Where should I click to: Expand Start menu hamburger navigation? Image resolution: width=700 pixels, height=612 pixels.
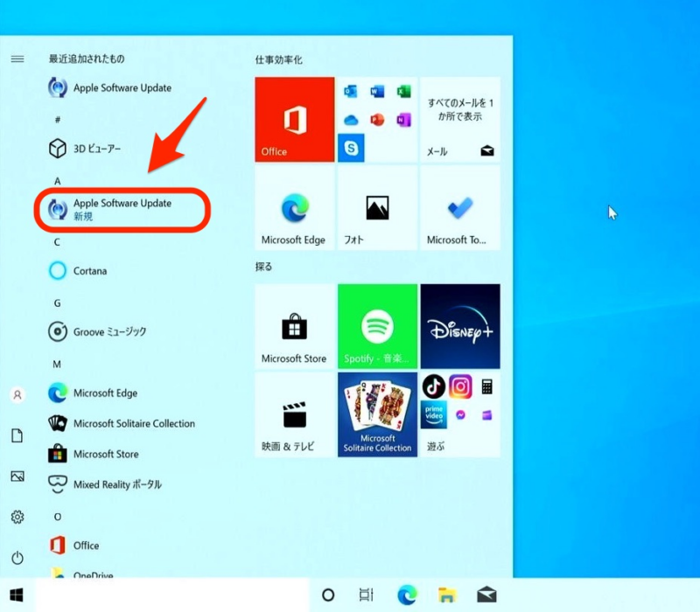(17, 59)
